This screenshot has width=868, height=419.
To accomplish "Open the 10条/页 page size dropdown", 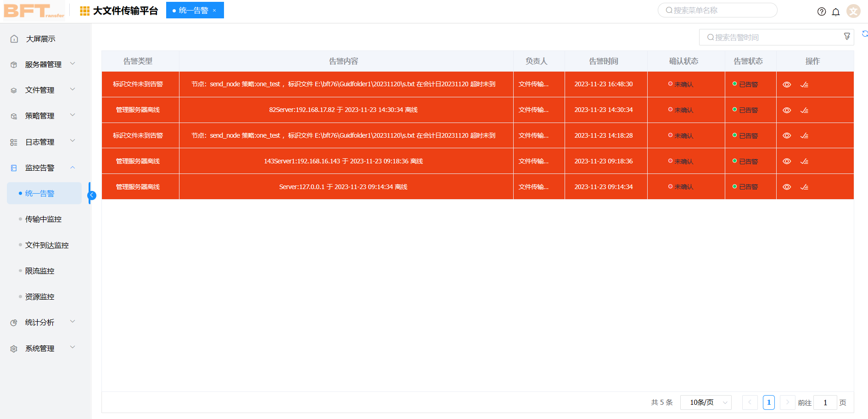I will coord(706,402).
